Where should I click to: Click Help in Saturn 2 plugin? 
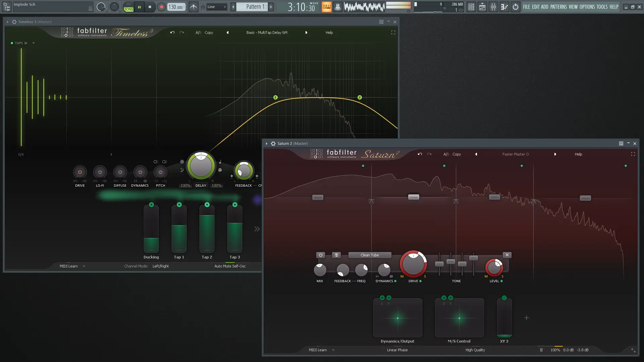(578, 154)
